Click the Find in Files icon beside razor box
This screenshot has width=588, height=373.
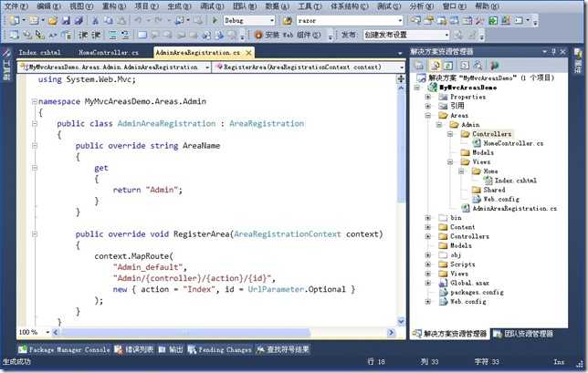pos(288,21)
